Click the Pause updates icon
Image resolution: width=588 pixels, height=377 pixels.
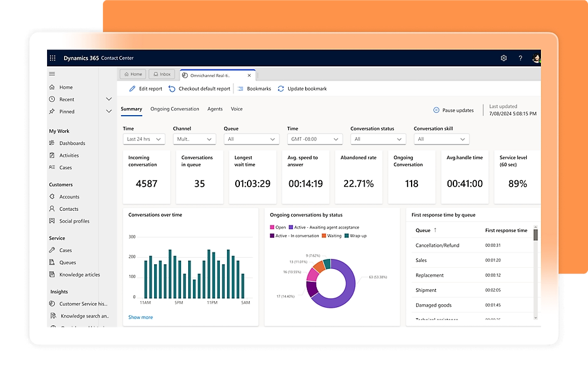point(436,110)
